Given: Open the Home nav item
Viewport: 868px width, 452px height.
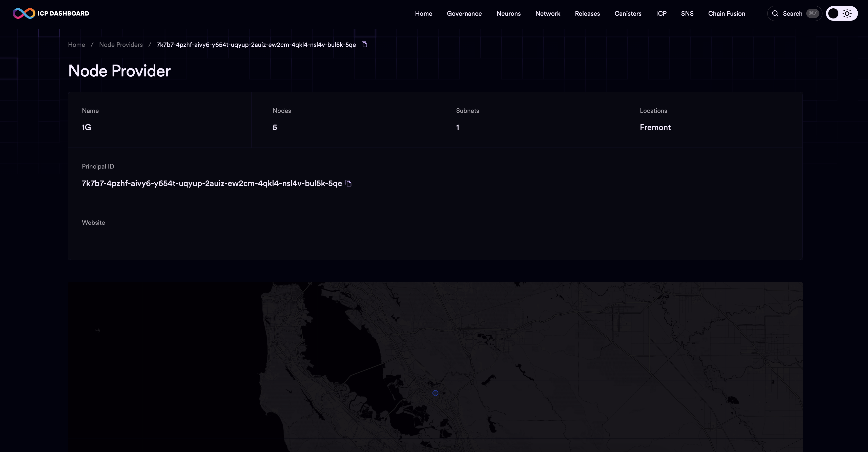Looking at the screenshot, I should click(x=424, y=13).
